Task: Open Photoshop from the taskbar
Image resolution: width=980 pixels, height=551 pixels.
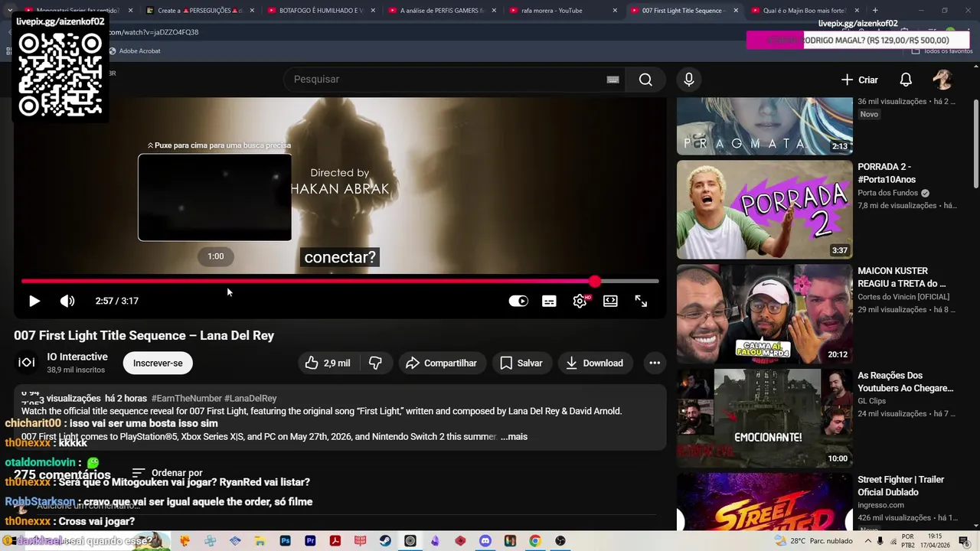Action: (286, 541)
